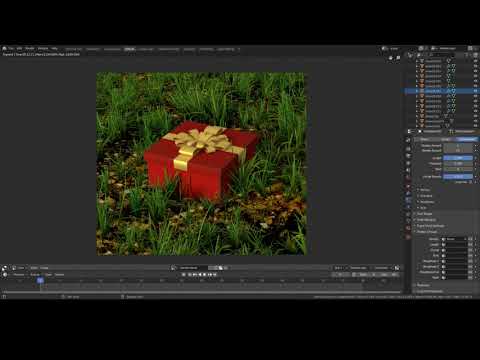Click the Length vertex group field
Image resolution: width=480 pixels, height=360 pixels.
point(454,244)
